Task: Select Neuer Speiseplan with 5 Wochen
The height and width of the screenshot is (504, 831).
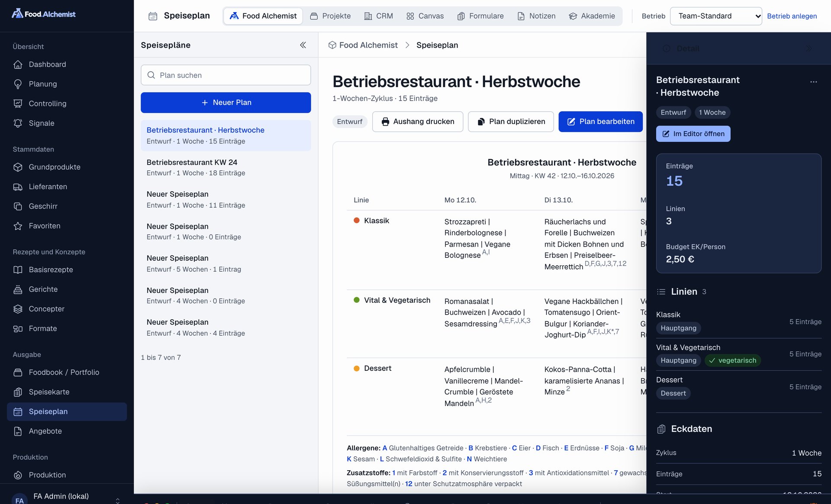Action: coord(225,263)
